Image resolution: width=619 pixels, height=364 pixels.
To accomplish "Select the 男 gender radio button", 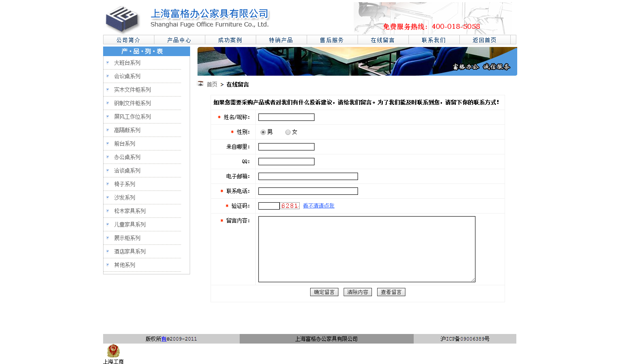I will pos(263,132).
